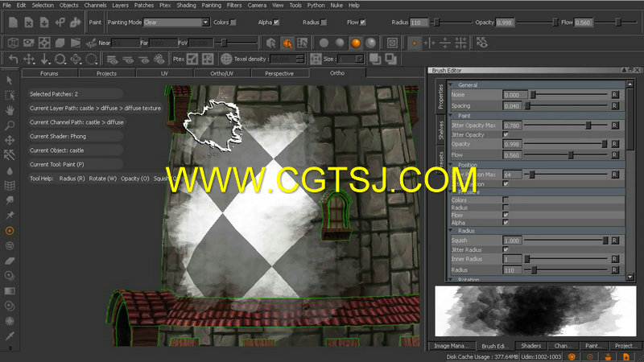Click the Save project icon
Viewport: 644px width, 362px height.
(x=44, y=23)
